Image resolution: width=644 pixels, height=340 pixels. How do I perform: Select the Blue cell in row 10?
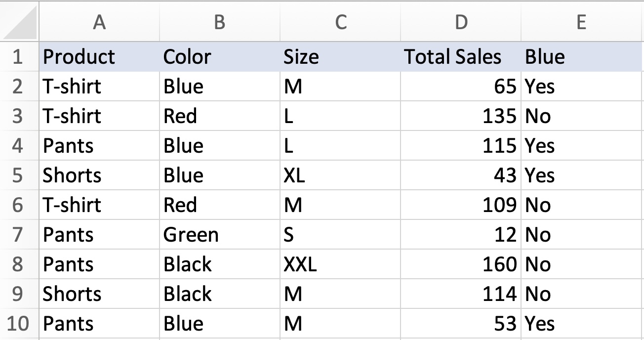pos(219,324)
